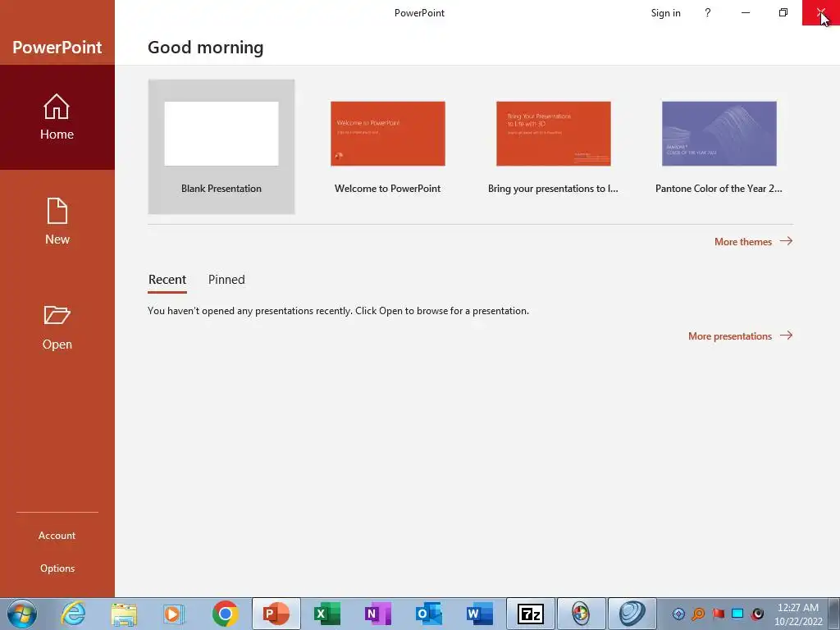
Task: Minimize the PowerPoint window
Action: (745, 13)
